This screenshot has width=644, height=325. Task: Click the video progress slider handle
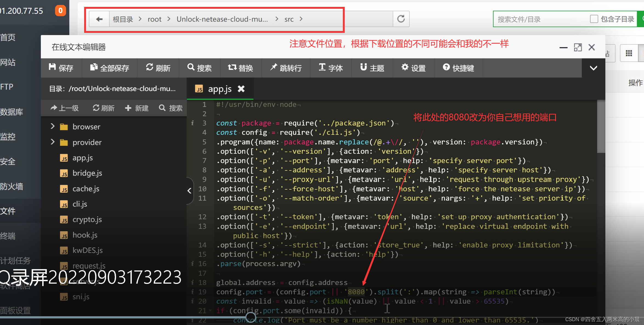click(251, 317)
